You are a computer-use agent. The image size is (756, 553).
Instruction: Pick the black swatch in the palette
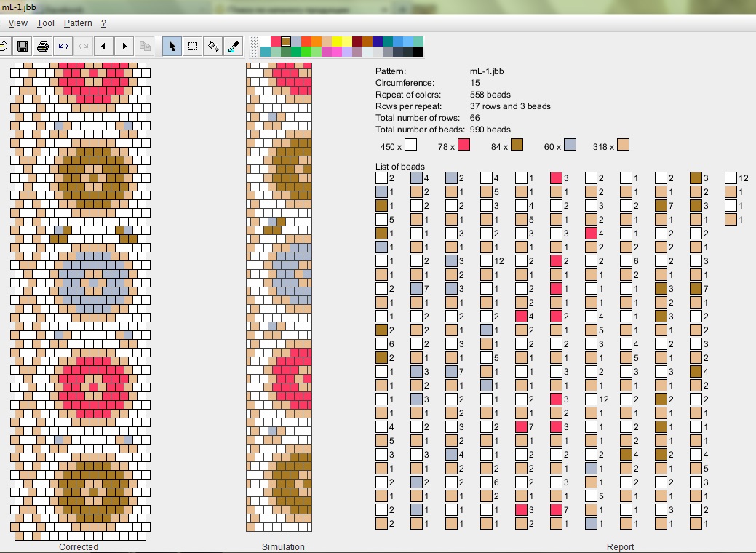tap(418, 52)
